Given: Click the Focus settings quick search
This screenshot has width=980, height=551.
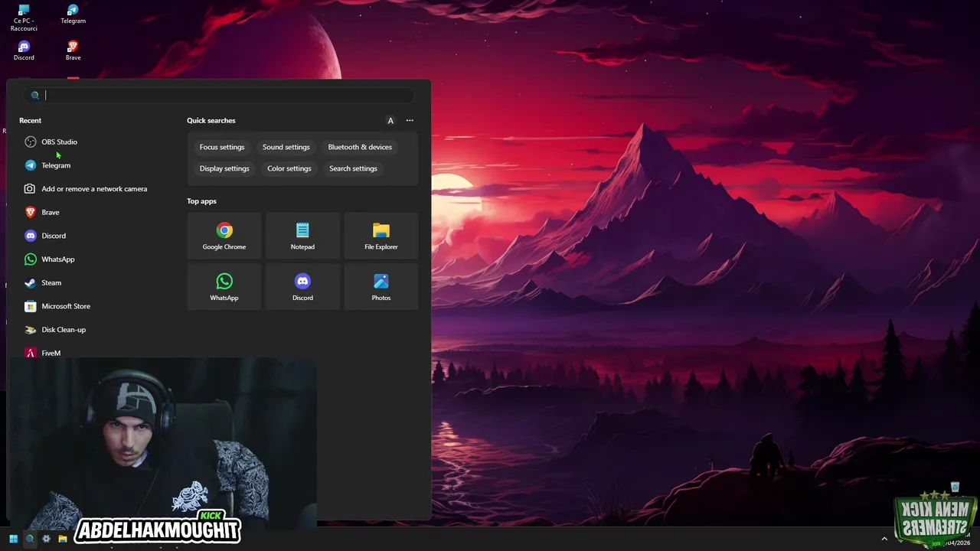Looking at the screenshot, I should 222,147.
